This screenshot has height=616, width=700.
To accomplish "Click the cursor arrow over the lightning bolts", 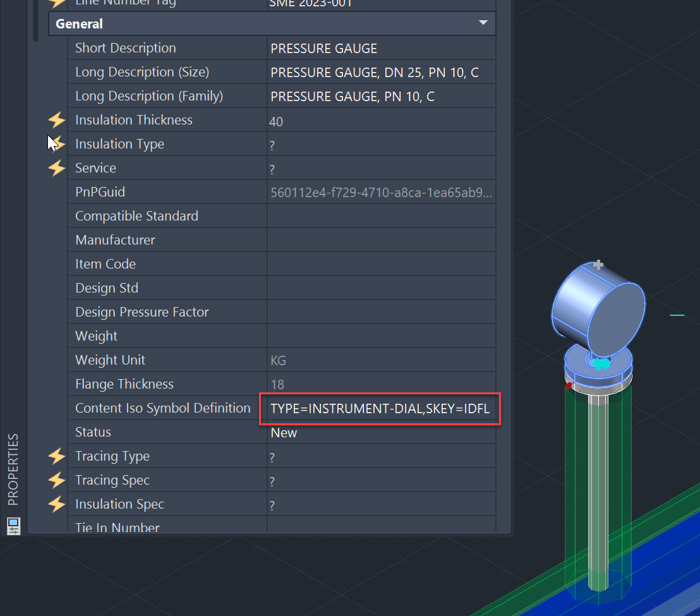I will (51, 140).
